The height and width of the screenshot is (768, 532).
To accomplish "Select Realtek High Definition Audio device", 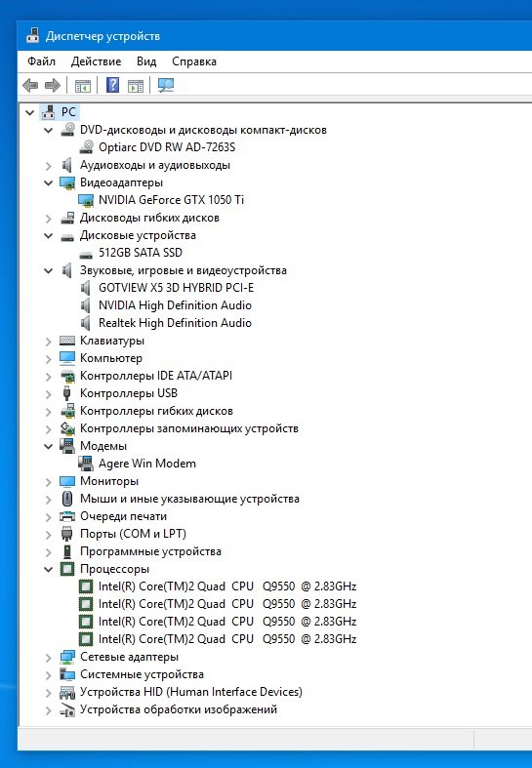I will pos(175,323).
